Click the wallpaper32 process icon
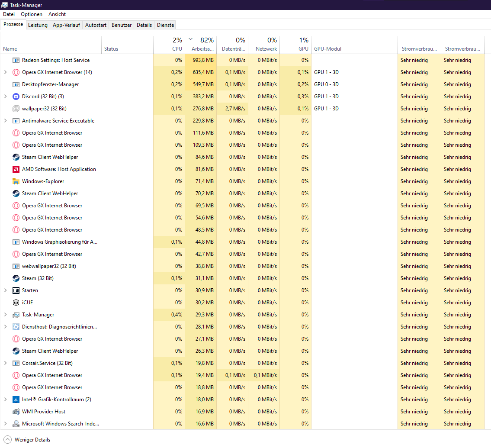 point(16,109)
